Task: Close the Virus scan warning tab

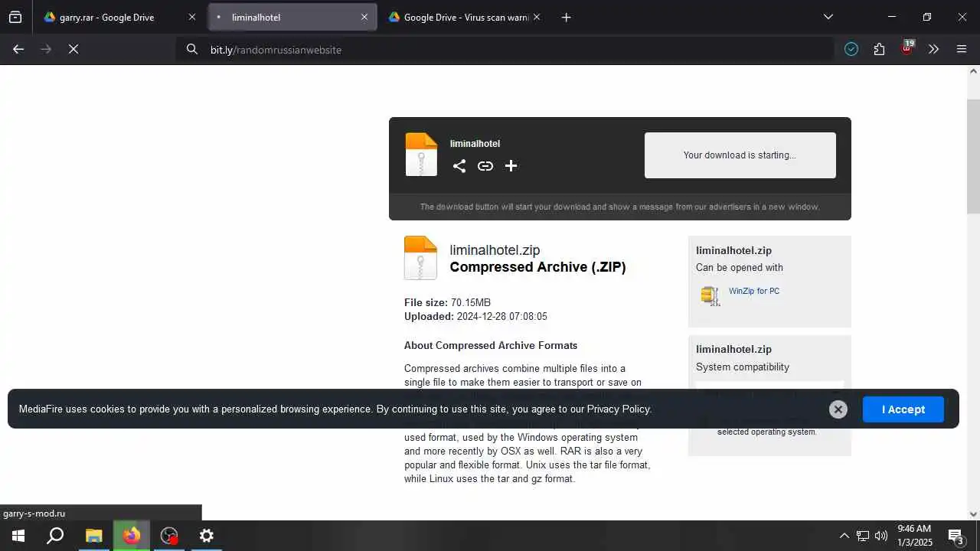Action: 537,17
